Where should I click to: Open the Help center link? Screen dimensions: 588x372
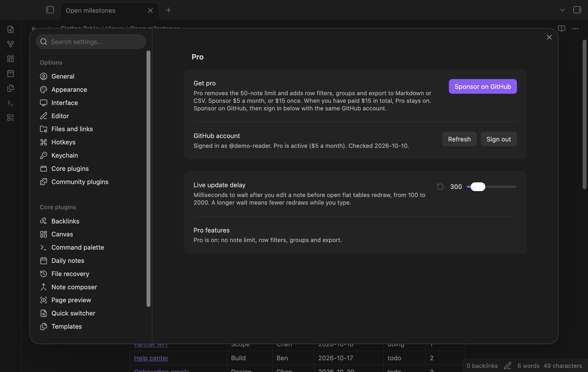tap(151, 358)
